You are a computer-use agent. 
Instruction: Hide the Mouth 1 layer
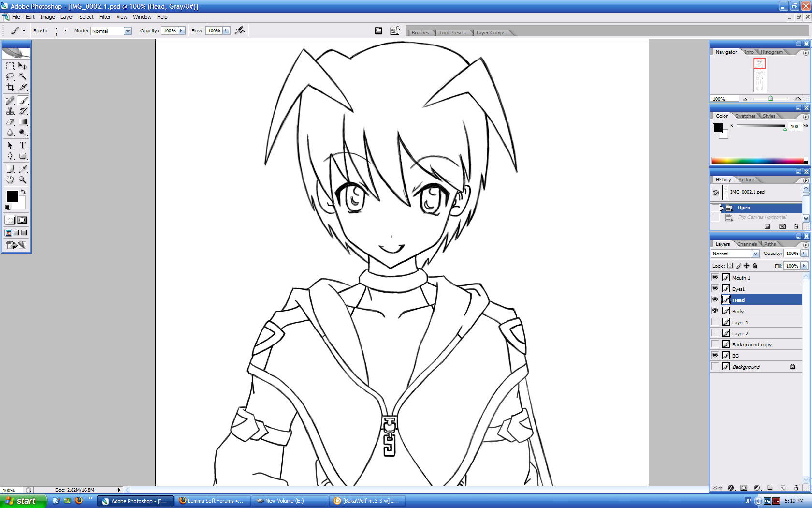(715, 278)
